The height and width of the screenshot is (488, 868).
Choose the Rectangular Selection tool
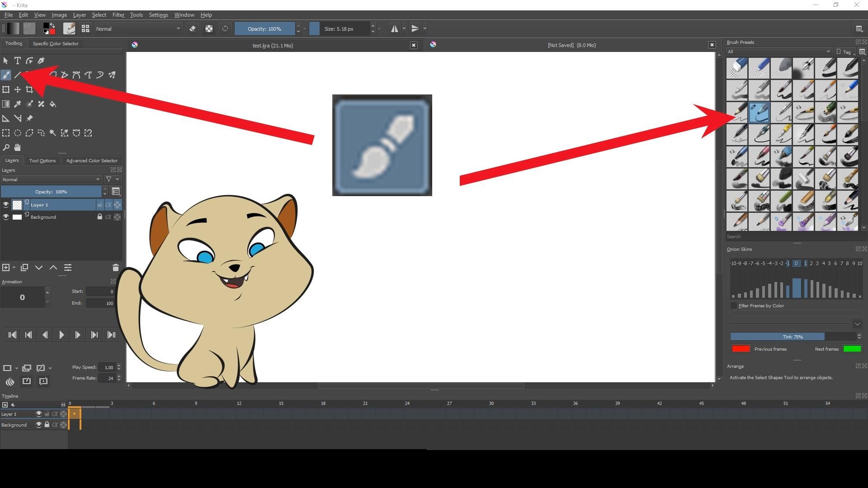[6, 132]
